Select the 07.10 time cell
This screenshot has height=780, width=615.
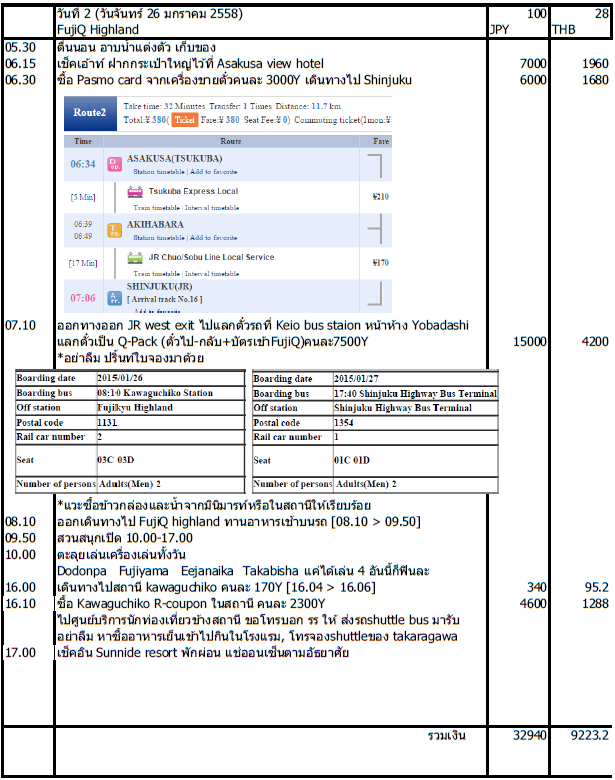coord(20,325)
